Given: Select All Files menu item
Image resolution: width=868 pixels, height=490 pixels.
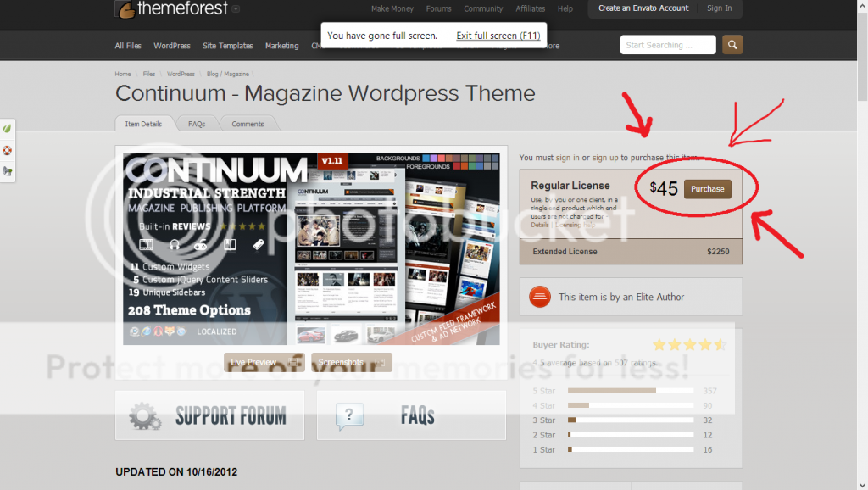Looking at the screenshot, I should click(128, 46).
